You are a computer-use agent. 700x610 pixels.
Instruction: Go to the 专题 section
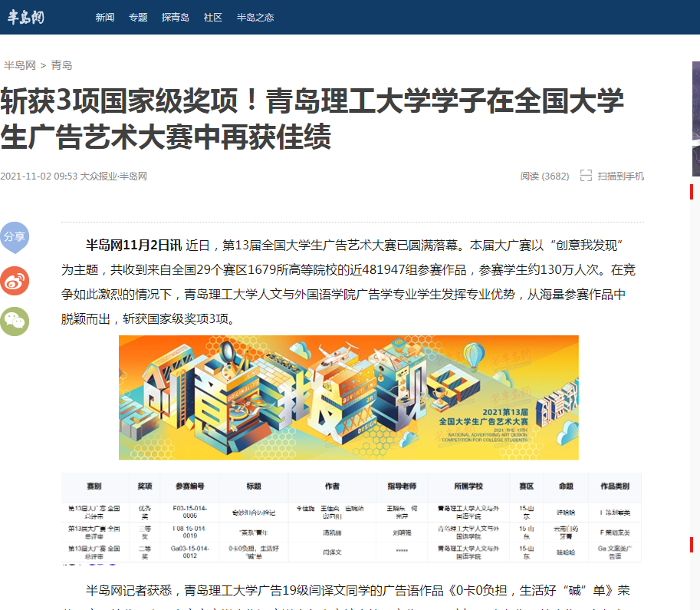(x=138, y=18)
